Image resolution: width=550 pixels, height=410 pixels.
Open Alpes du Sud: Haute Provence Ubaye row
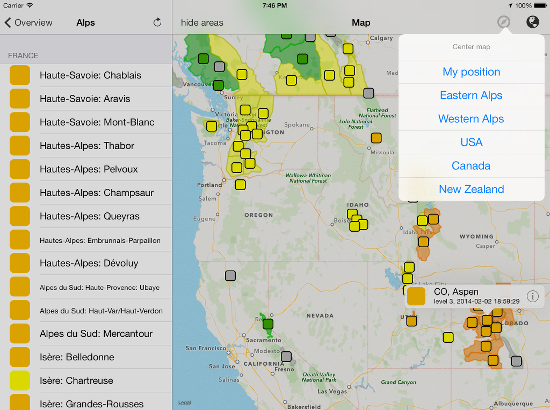click(x=86, y=287)
